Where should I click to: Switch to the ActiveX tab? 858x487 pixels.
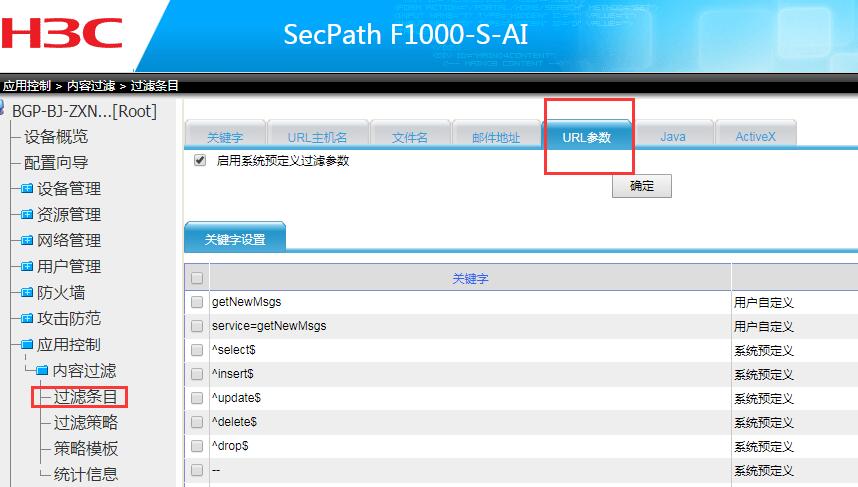coord(756,134)
